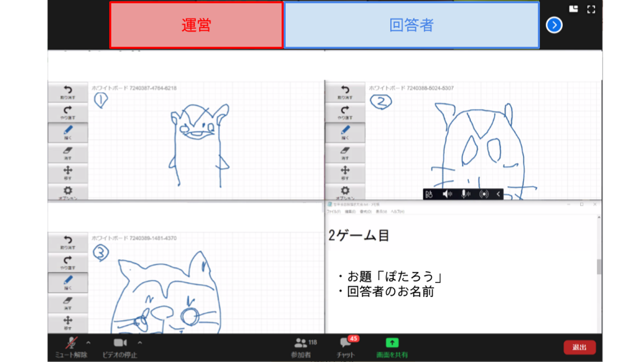Switch the Zoom view layout icon
The height and width of the screenshot is (362, 644).
click(573, 9)
